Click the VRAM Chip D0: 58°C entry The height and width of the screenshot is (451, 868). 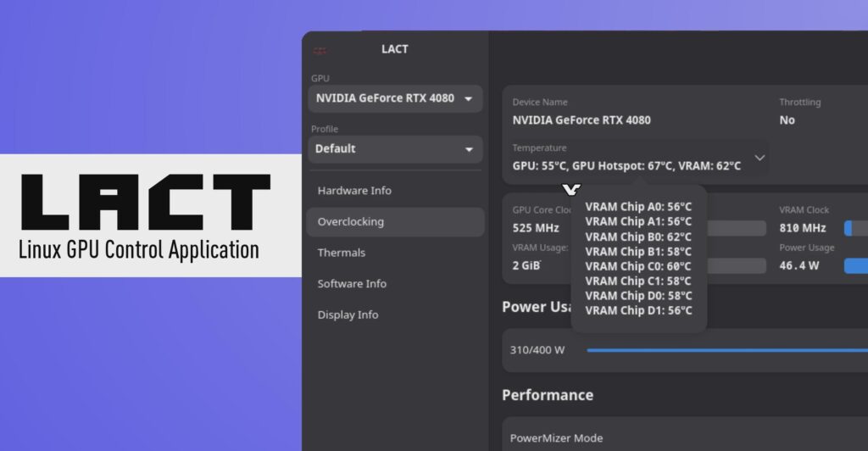pyautogui.click(x=638, y=296)
